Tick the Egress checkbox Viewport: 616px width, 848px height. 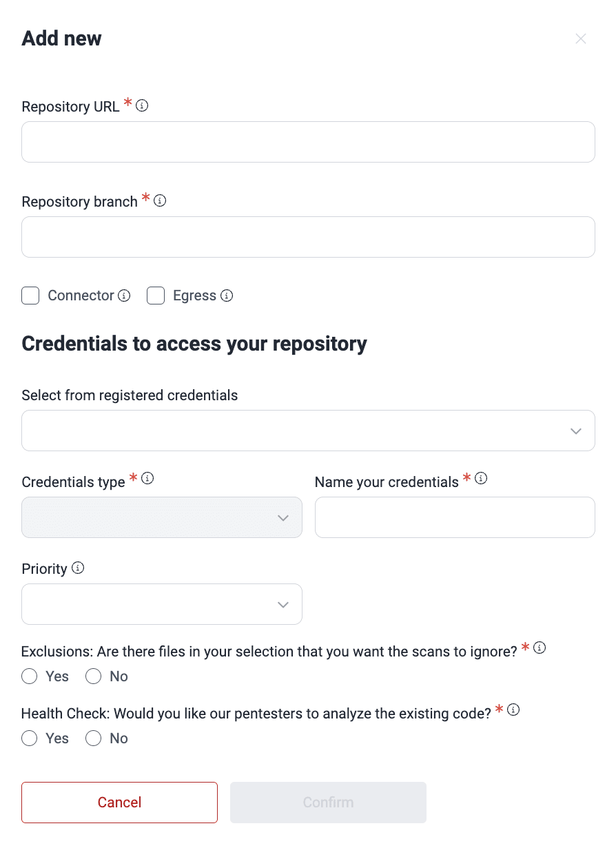pyautogui.click(x=156, y=296)
